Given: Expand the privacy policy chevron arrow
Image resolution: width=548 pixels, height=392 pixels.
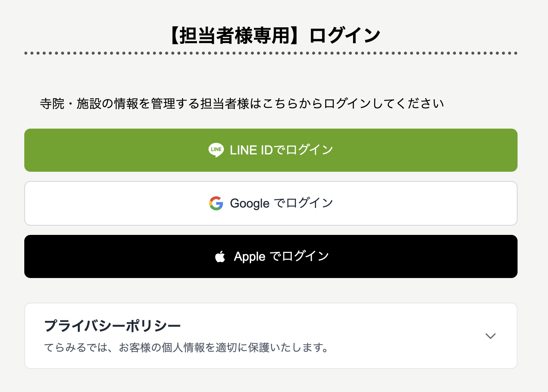Looking at the screenshot, I should 490,336.
